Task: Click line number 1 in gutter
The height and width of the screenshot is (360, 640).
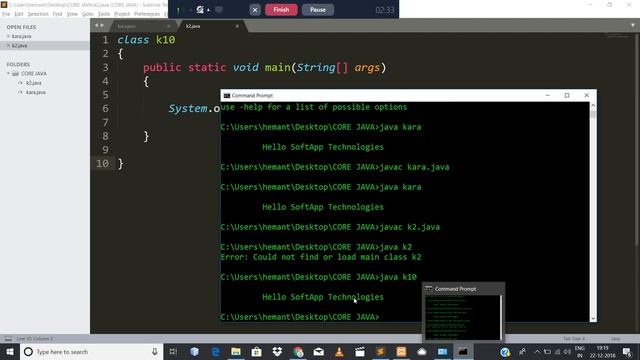Action: (x=105, y=40)
